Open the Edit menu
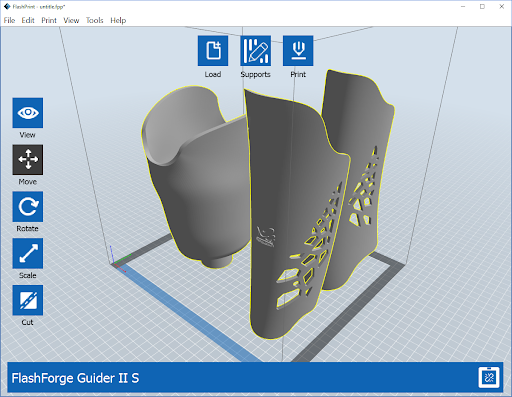Screen dimensions: 512x397 point(28,20)
